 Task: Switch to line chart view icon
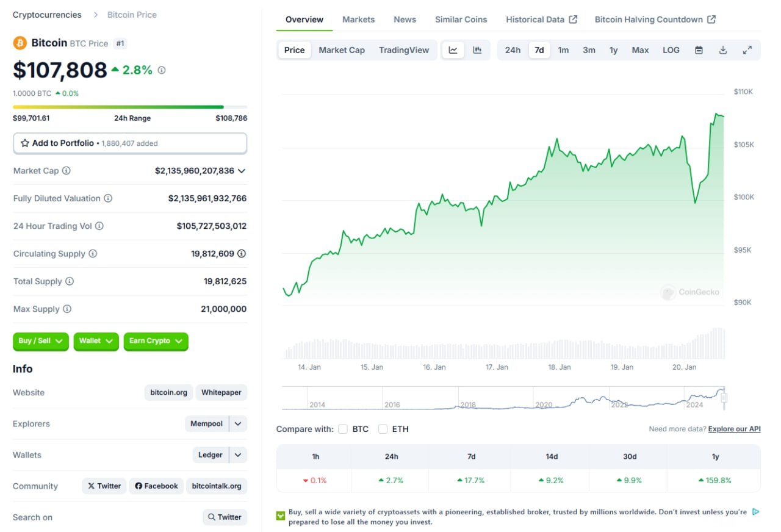453,50
